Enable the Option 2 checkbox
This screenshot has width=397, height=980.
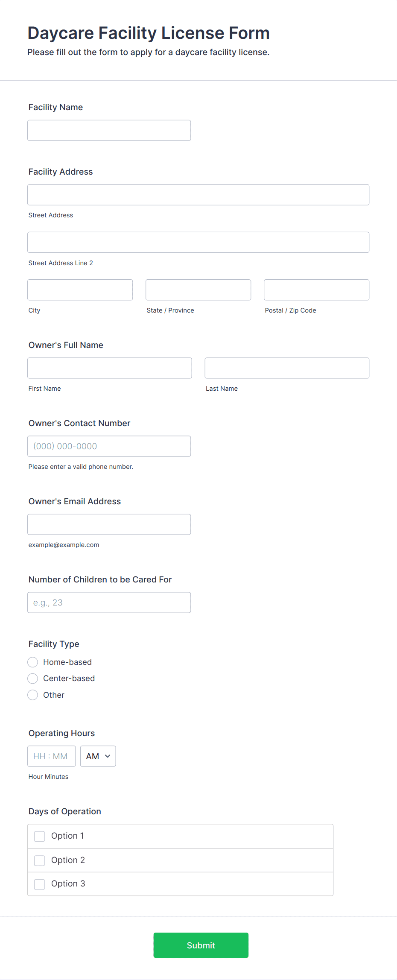tap(40, 860)
